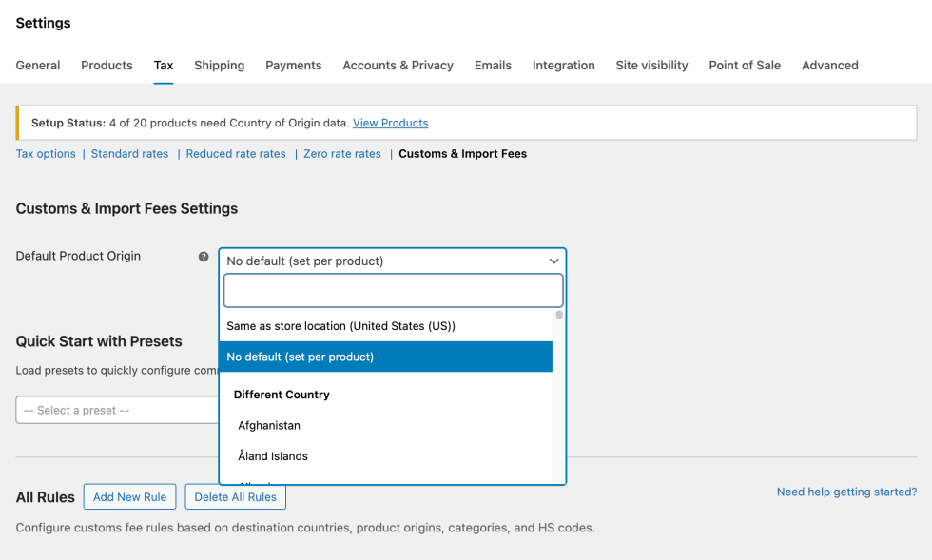Screen dimensions: 932x560
Task: Open the Advanced settings tab
Action: [x=829, y=66]
